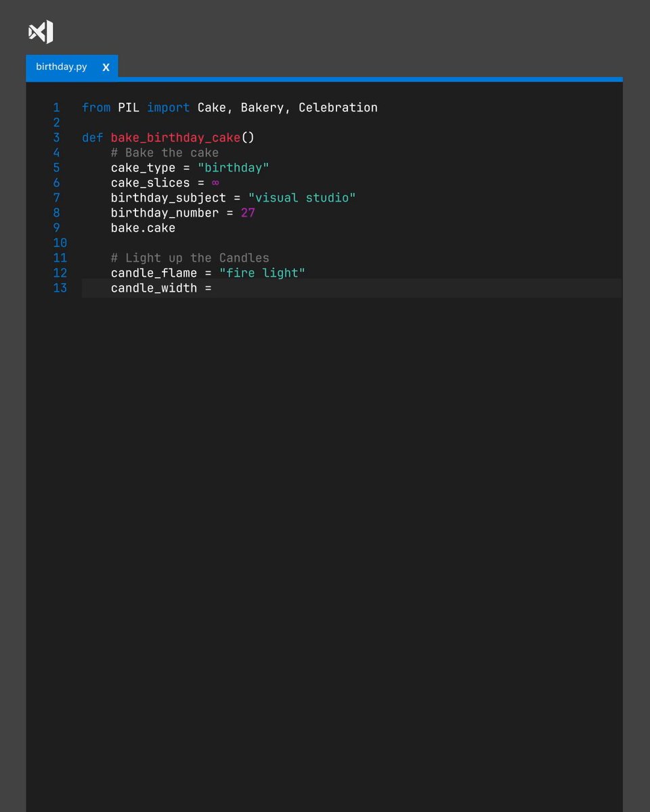The width and height of the screenshot is (650, 812).
Task: Click the Visual Studio logo icon
Action: (x=41, y=32)
